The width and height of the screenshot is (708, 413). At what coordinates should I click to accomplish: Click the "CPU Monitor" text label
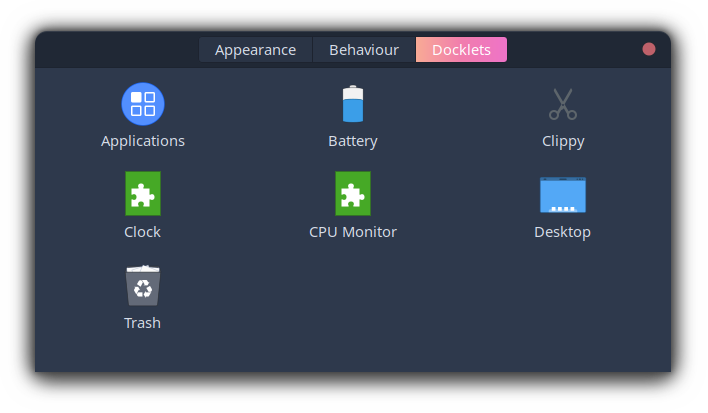(353, 232)
